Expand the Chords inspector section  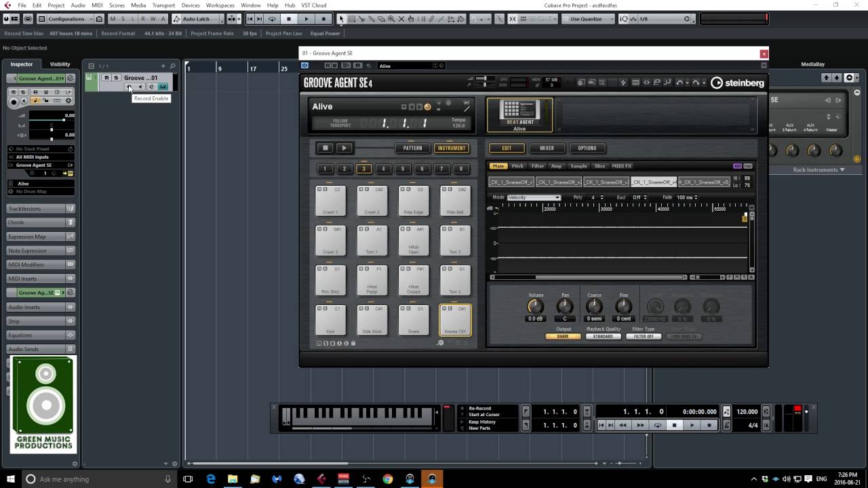pyautogui.click(x=41, y=222)
